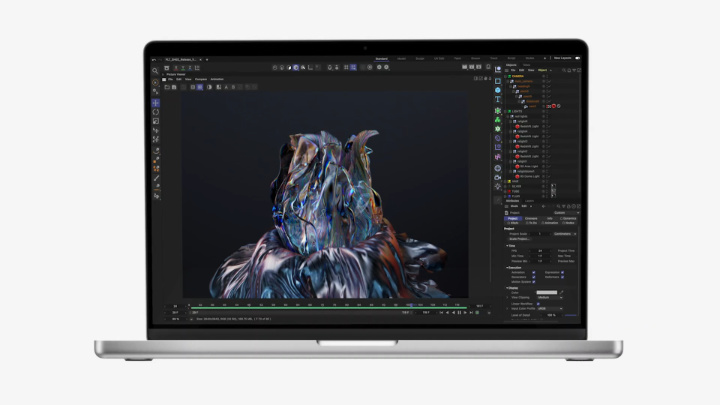Click the eyedropper next to Color swatch

click(x=561, y=292)
